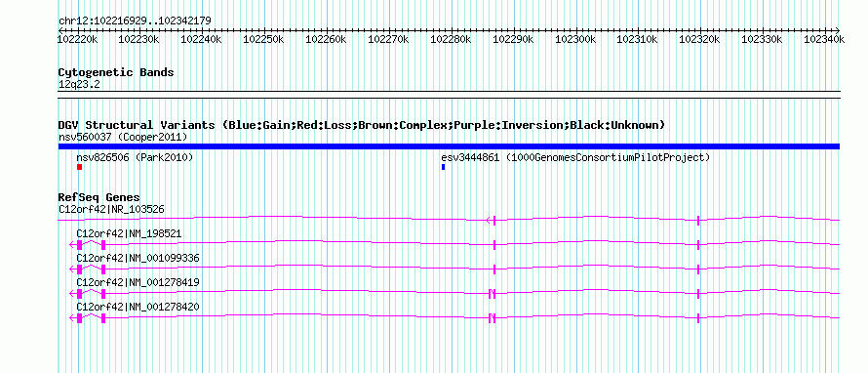Click the NM_001099336 exon near 102290k
The height and width of the screenshot is (373, 868).
(x=493, y=269)
